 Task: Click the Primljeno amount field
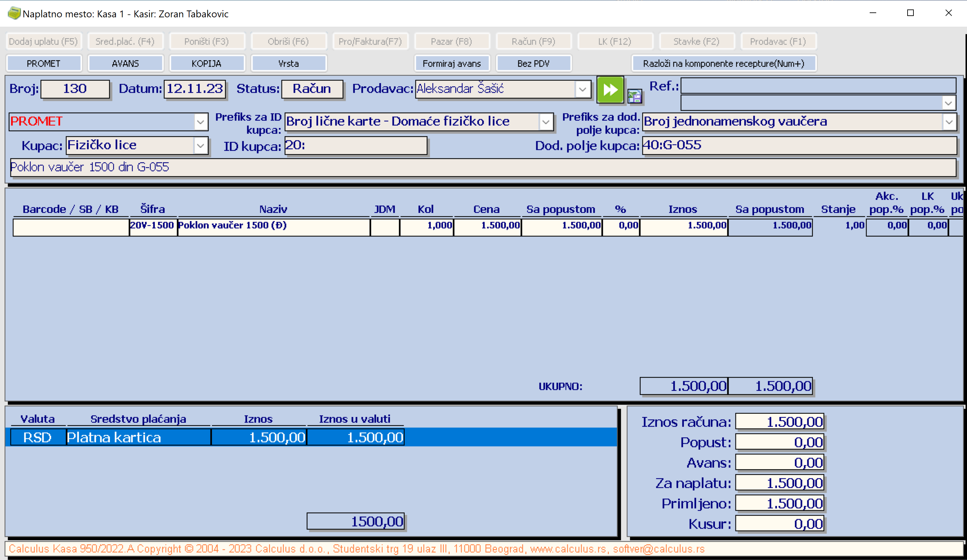pyautogui.click(x=779, y=503)
